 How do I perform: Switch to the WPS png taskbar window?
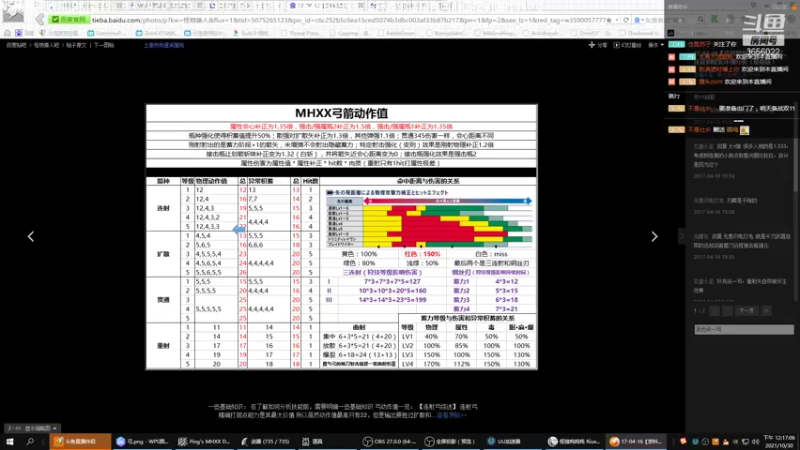click(x=142, y=441)
